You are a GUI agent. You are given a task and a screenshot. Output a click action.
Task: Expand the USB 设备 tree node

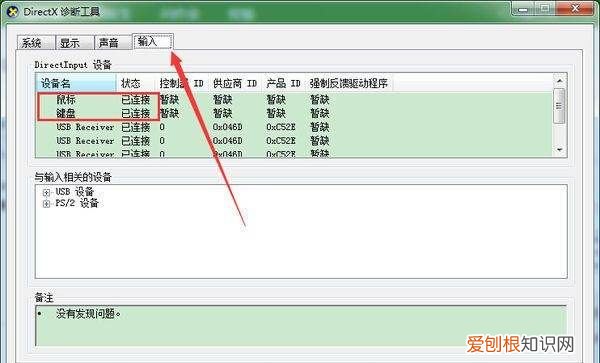tap(46, 192)
